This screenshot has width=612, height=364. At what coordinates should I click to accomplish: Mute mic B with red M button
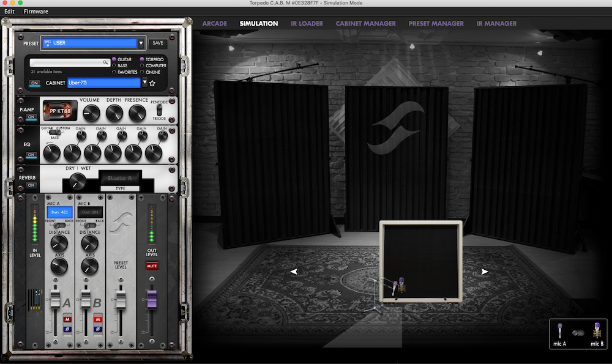point(97,319)
